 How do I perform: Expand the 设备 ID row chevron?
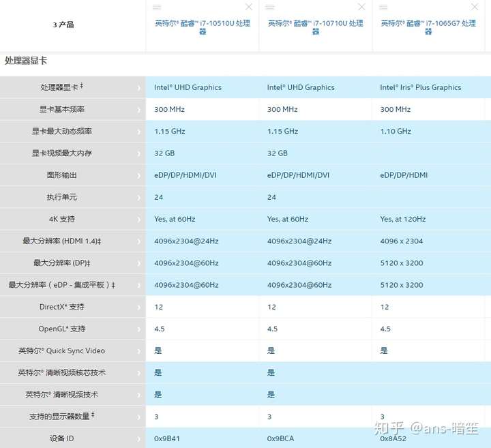coord(138,439)
